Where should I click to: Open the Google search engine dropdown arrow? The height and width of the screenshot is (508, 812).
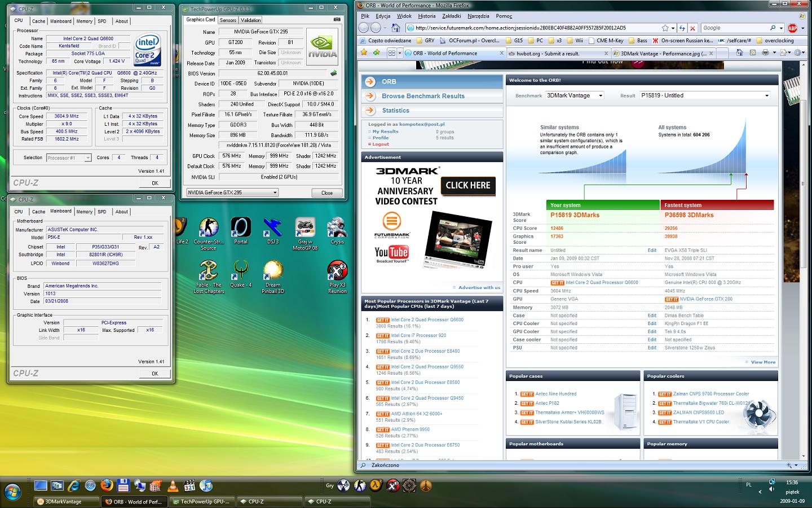pyautogui.click(x=781, y=28)
